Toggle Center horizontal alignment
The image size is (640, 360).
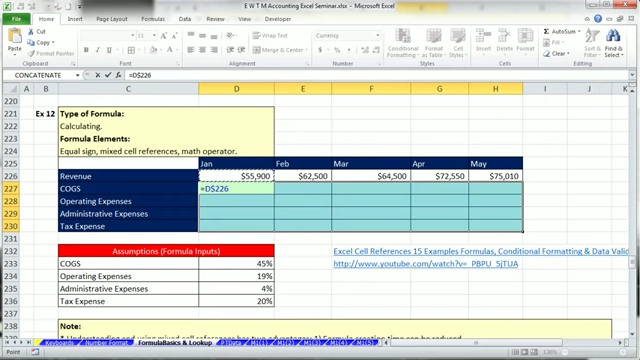pyautogui.click(x=202, y=50)
